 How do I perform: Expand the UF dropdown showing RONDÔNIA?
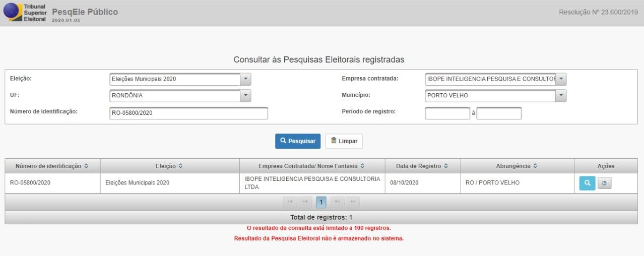(x=245, y=95)
